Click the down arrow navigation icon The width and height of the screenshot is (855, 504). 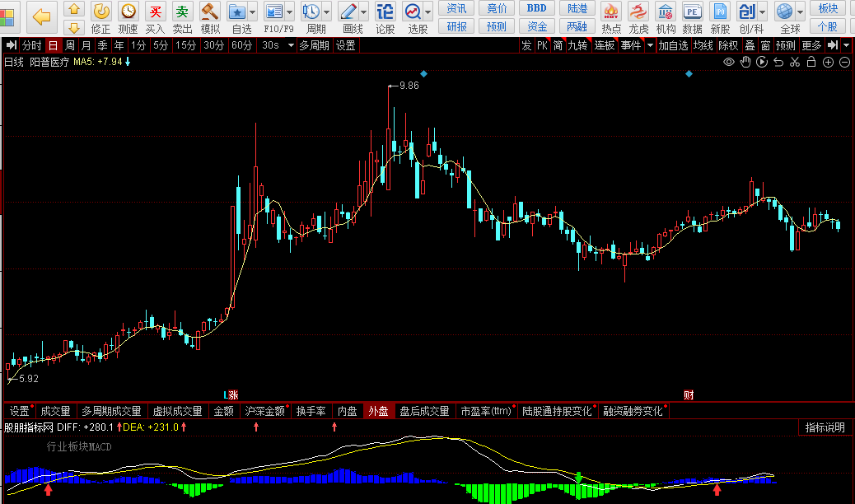pyautogui.click(x=74, y=26)
